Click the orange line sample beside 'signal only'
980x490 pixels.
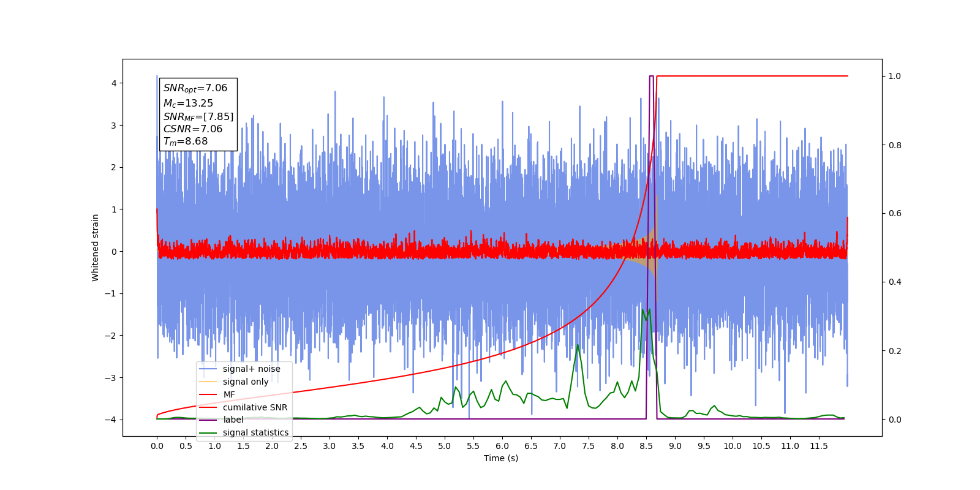[208, 382]
